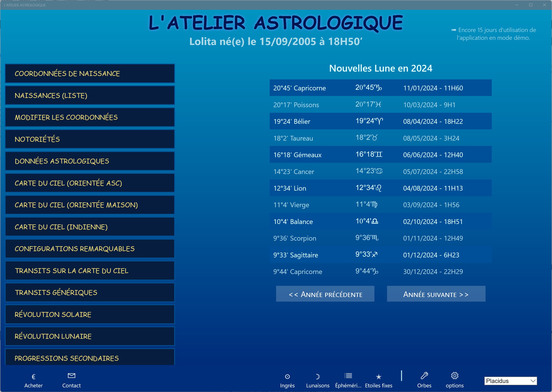Go to Année suivante
Screen dimensions: 552x392
[436, 294]
